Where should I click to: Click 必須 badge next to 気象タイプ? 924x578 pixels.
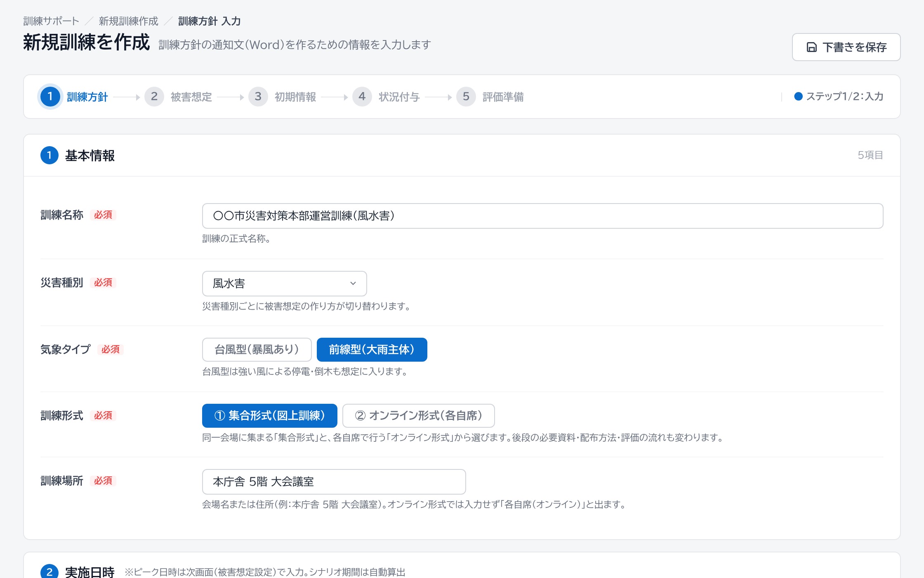pos(111,350)
